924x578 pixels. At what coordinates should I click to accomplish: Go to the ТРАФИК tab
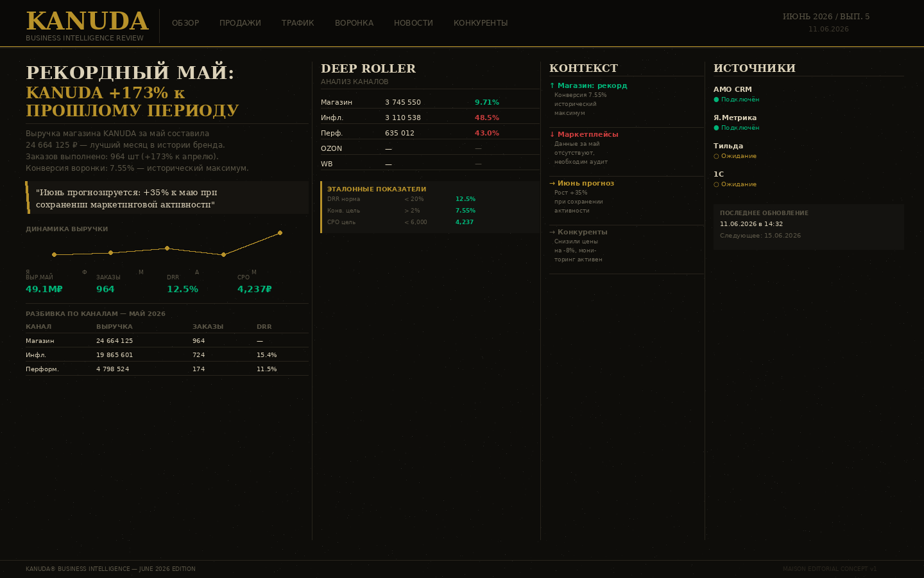298,23
